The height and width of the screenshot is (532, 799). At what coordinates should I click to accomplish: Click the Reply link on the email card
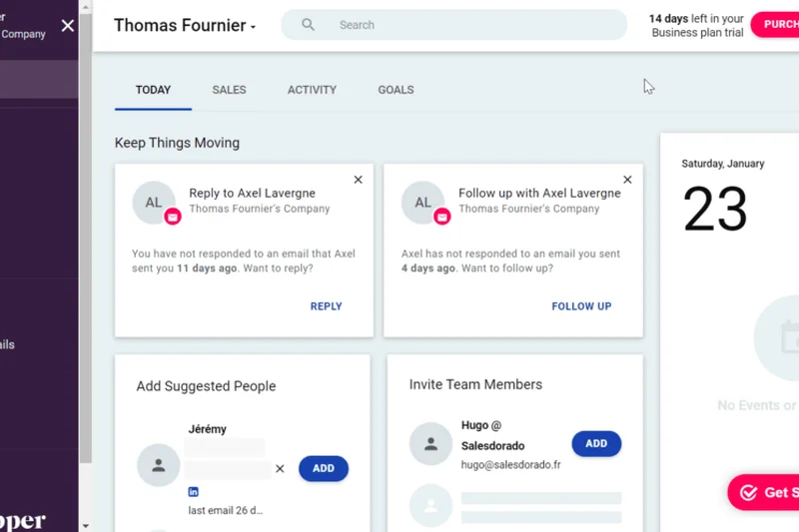pyautogui.click(x=326, y=306)
